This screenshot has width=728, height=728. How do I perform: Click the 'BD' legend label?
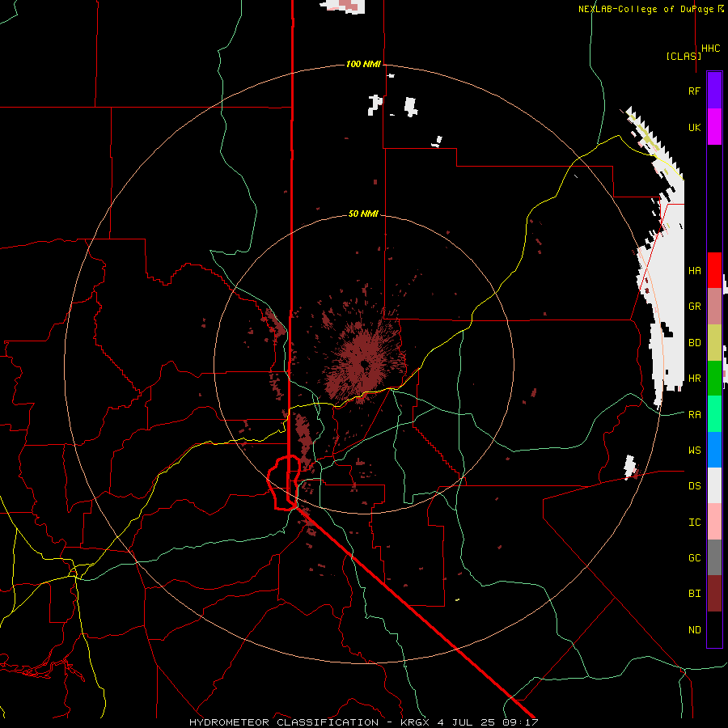pos(694,343)
